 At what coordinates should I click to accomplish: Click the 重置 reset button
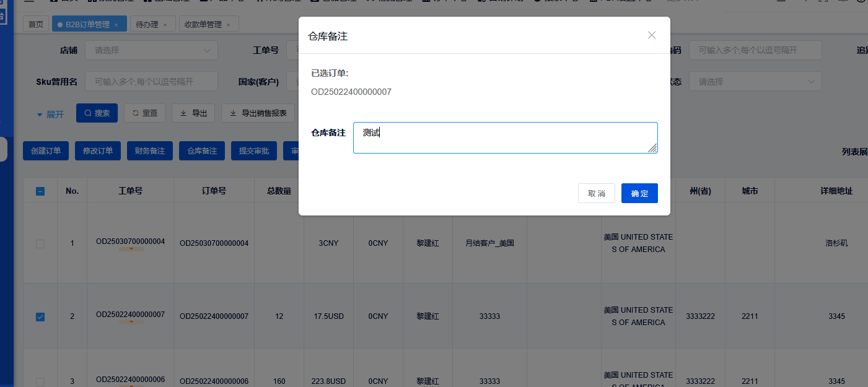144,113
